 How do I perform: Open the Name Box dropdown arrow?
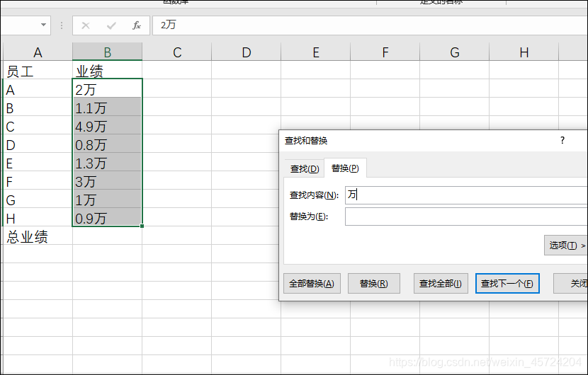click(x=43, y=25)
